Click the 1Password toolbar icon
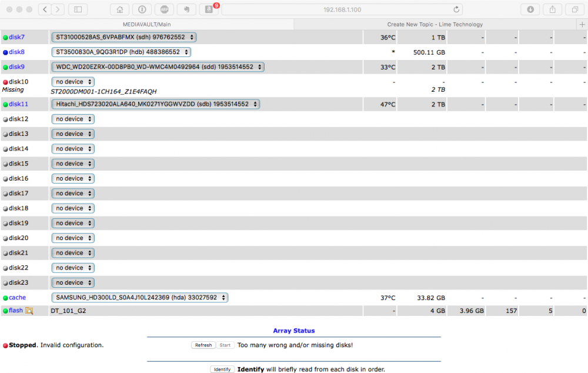The width and height of the screenshot is (588, 373). tap(142, 9)
